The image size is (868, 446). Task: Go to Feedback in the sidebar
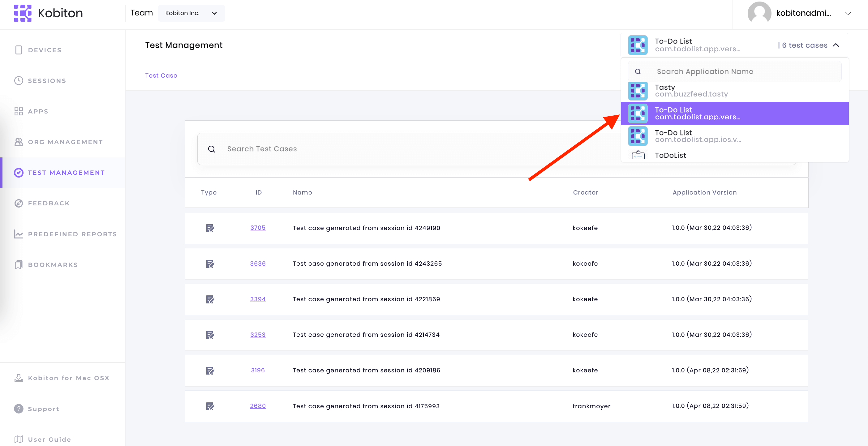49,203
